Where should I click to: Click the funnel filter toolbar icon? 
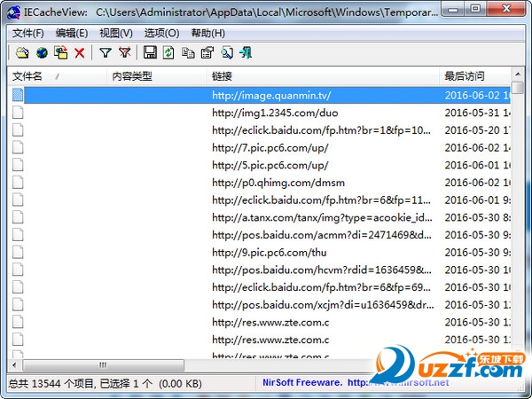click(106, 53)
